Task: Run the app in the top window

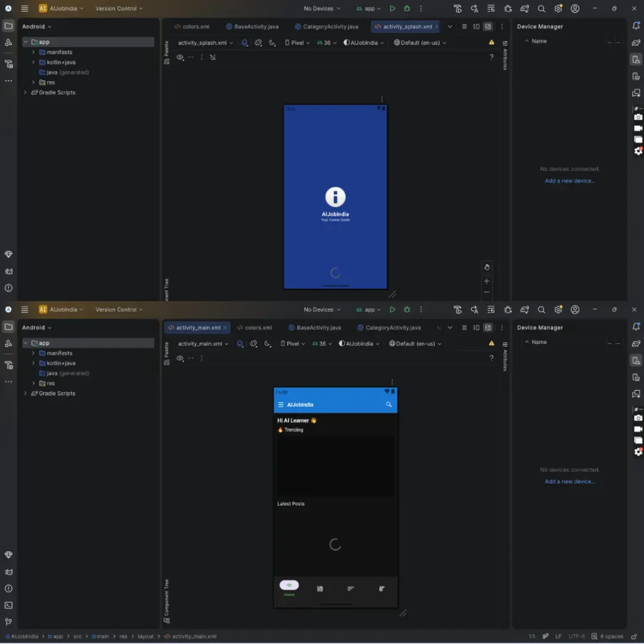Action: click(392, 8)
